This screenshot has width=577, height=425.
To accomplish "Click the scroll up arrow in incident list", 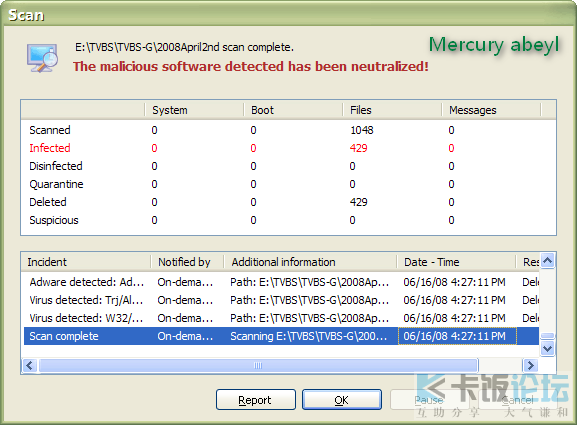I will [x=548, y=261].
